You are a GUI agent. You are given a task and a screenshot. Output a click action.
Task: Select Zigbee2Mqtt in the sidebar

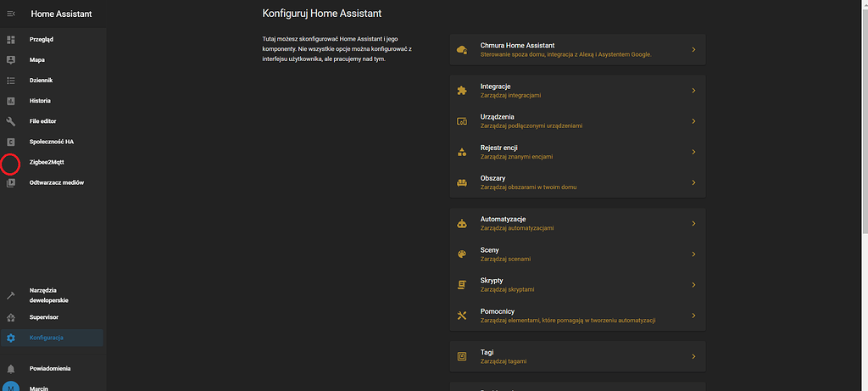47,162
